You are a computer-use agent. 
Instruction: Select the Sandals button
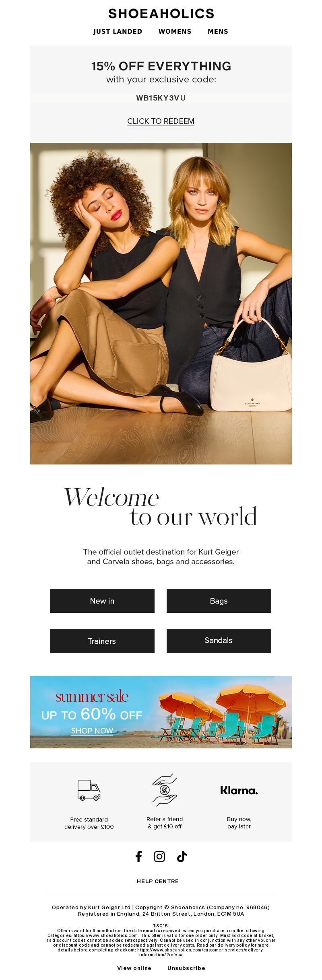(219, 641)
